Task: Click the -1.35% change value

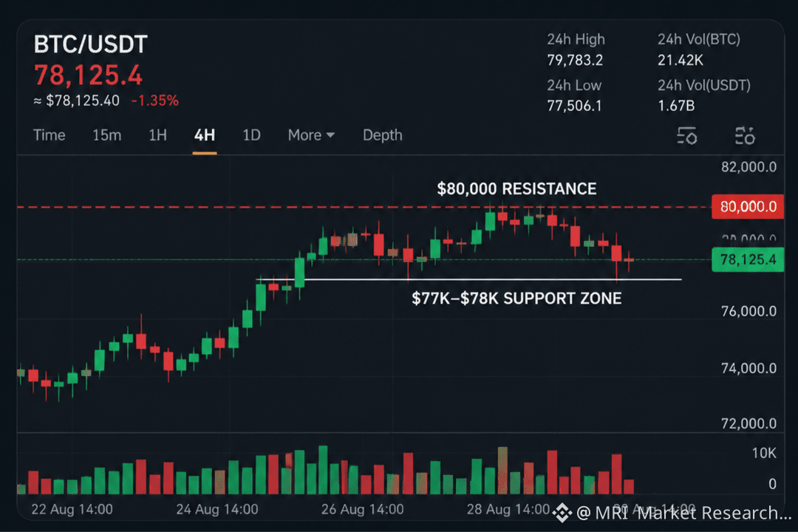Action: coord(155,100)
